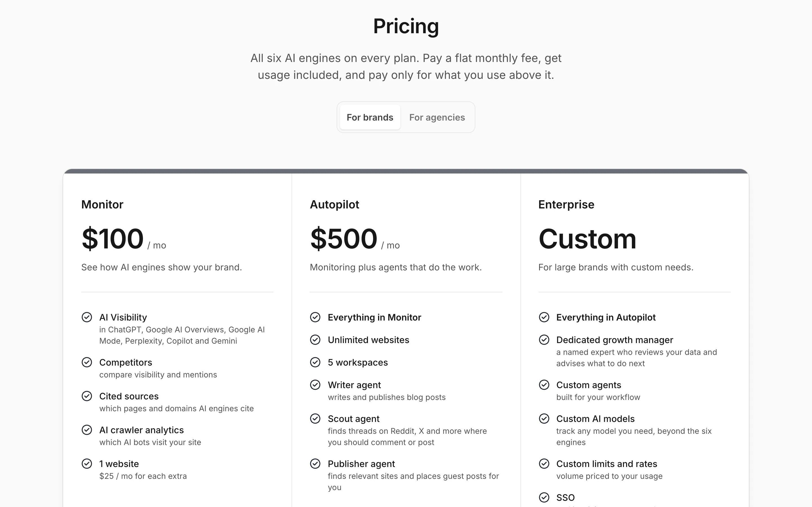Click the Everything in Monitor label
The image size is (812, 507).
[374, 317]
